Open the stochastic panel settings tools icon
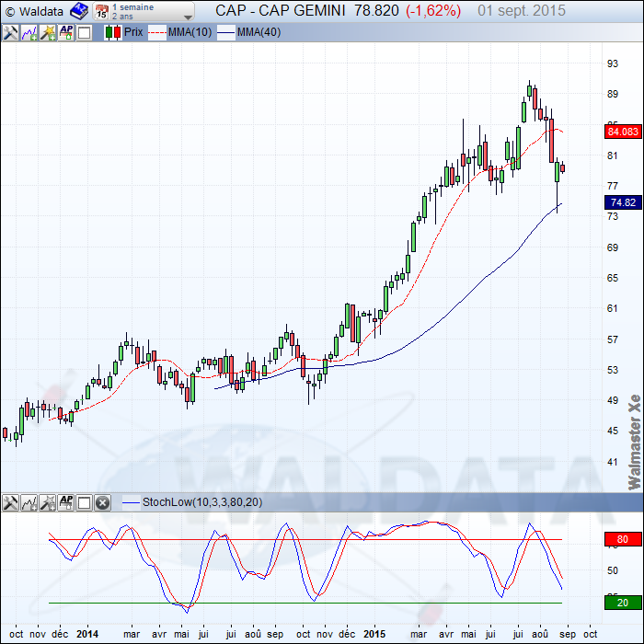 point(10,502)
